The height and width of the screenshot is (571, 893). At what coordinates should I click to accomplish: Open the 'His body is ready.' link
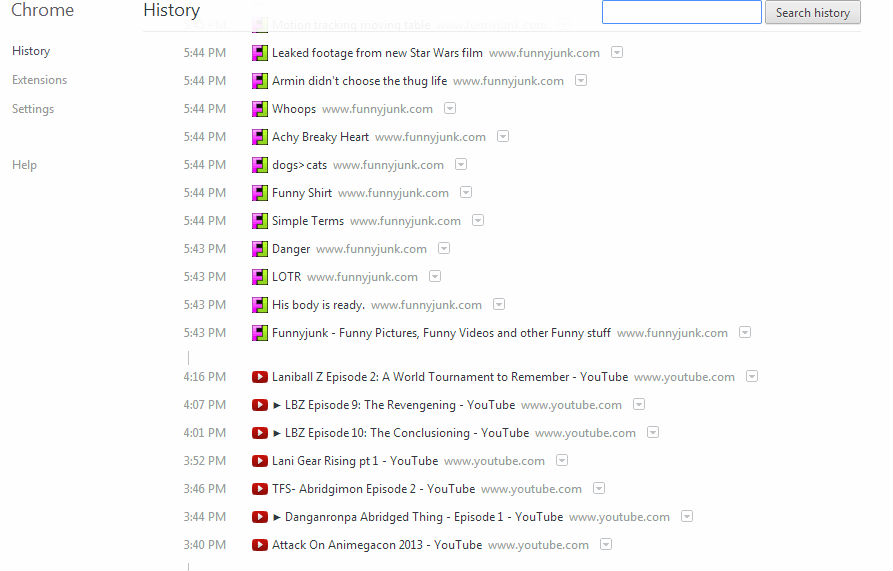318,305
